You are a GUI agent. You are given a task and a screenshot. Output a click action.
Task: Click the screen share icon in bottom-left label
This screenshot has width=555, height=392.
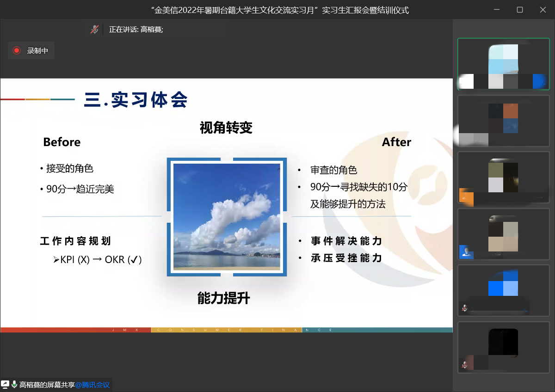coord(5,384)
